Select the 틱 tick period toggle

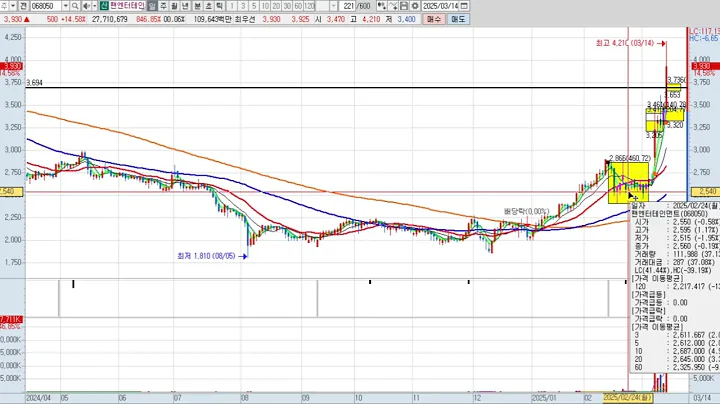coord(219,6)
